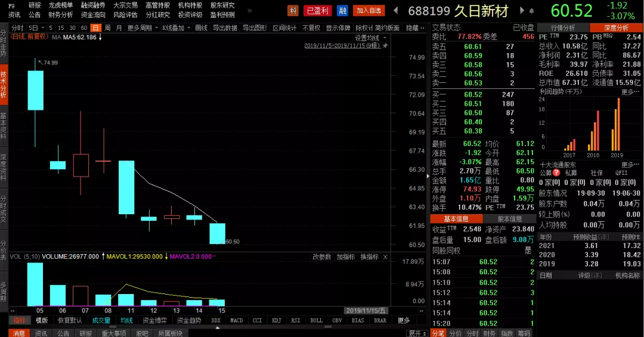Switch to 行情分析 tab
Viewport: 644px width, 337px height.
tap(563, 27)
